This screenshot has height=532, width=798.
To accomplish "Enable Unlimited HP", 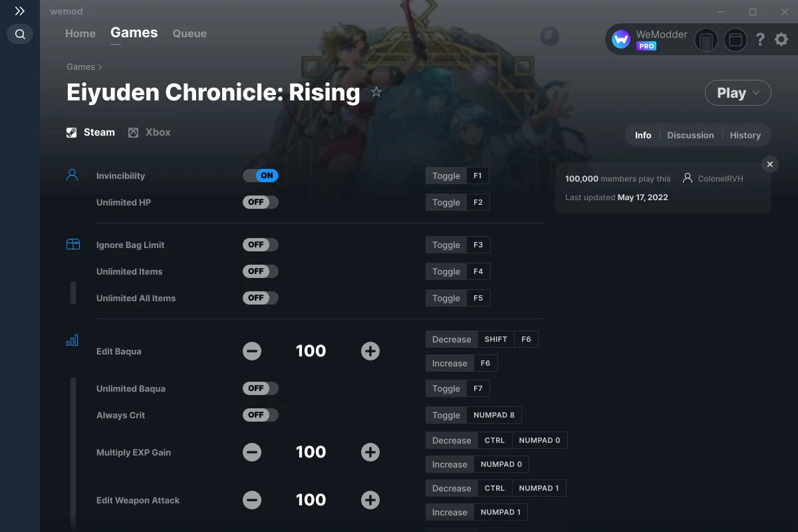I will [x=260, y=201].
